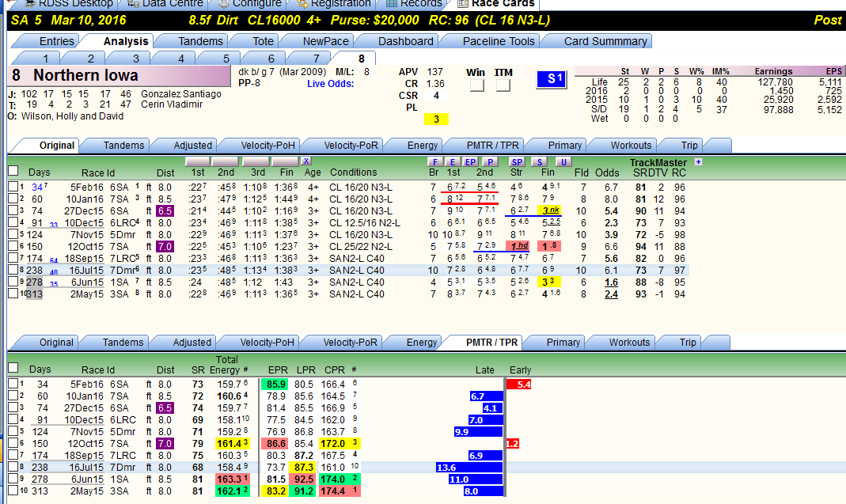
Task: Click the CSR value box showing 4
Action: [x=436, y=96]
